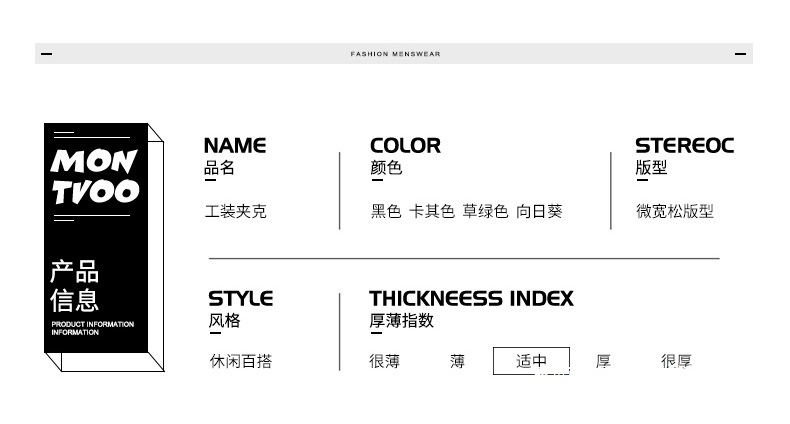The image size is (790, 424).
Task: Click the 黑色 color option
Action: (386, 211)
